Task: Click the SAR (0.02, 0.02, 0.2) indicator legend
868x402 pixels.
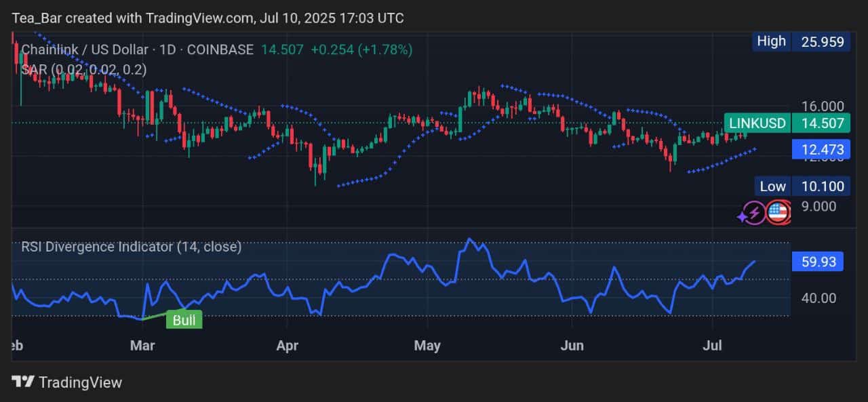Action: [x=84, y=69]
